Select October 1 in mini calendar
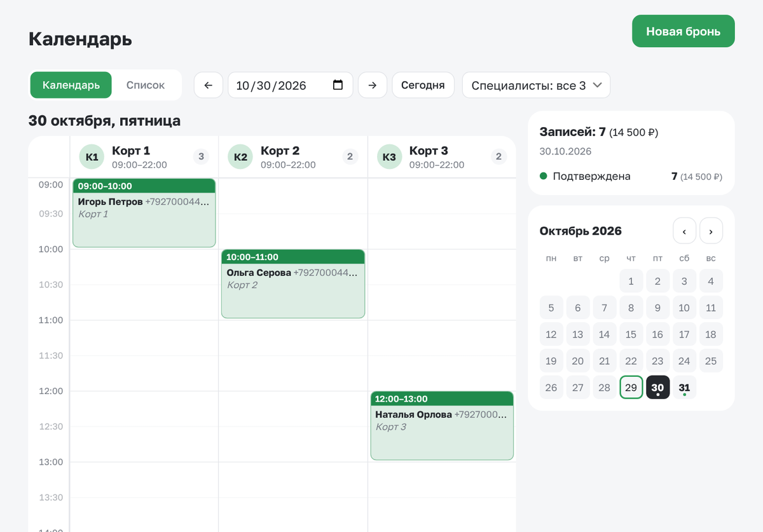The height and width of the screenshot is (532, 763). point(631,281)
